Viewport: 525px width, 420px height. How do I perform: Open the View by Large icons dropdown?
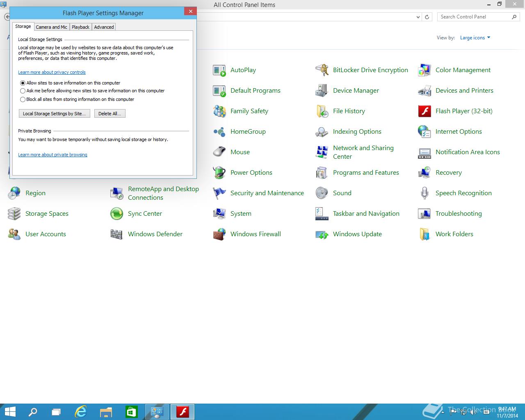click(475, 38)
